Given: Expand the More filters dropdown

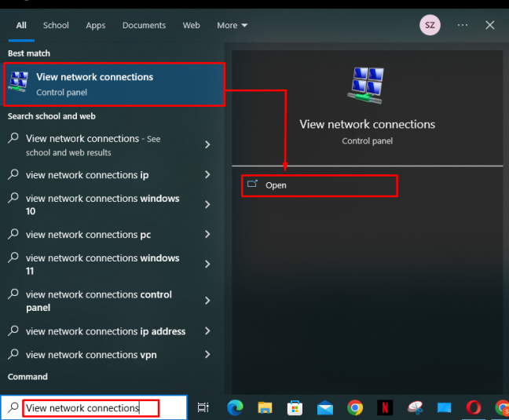Looking at the screenshot, I should pyautogui.click(x=233, y=25).
